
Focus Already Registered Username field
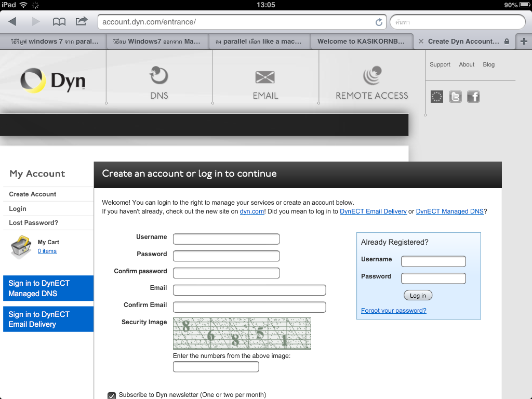[x=433, y=261]
